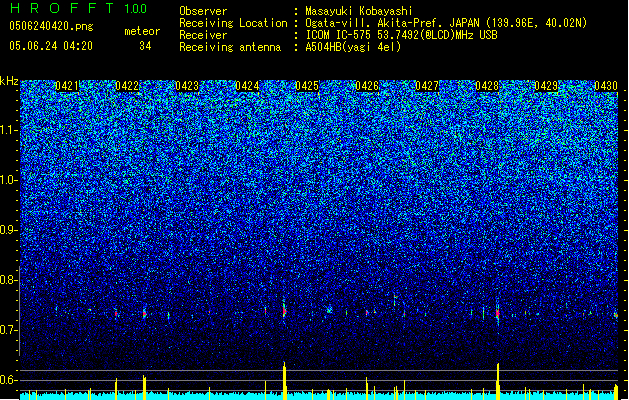Click the kHz axis unit label
The image size is (629, 400).
(9, 81)
